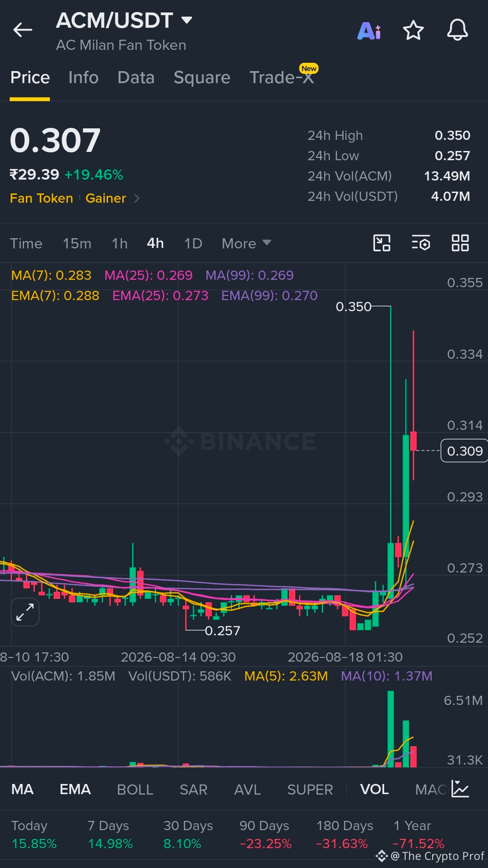Open the Trade-X tab
The height and width of the screenshot is (868, 488).
(x=282, y=78)
